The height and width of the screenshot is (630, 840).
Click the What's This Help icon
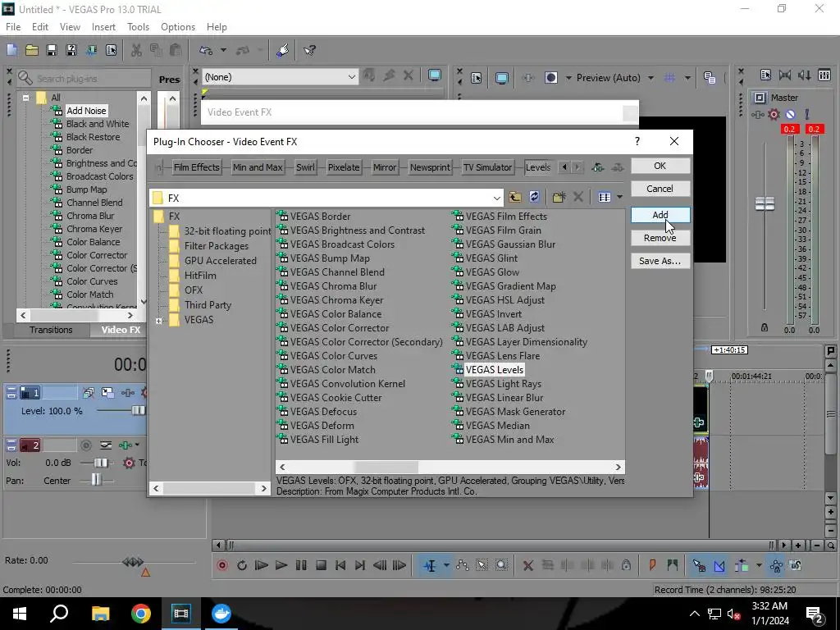tap(309, 50)
